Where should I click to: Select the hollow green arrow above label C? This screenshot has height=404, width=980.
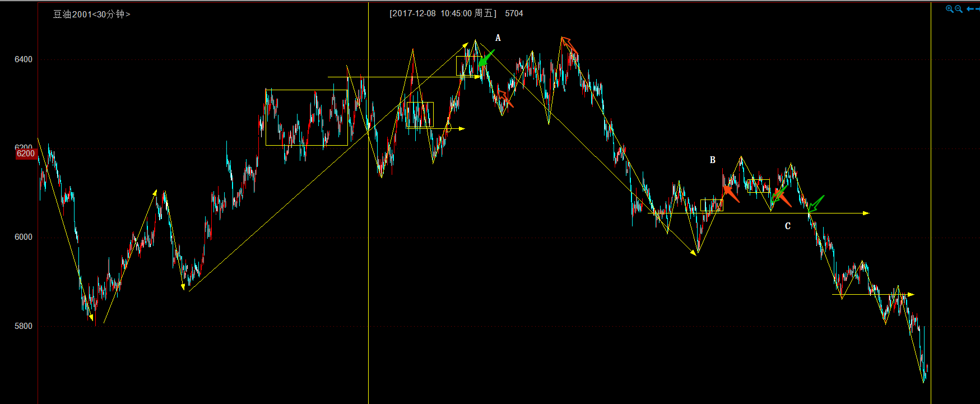click(816, 203)
